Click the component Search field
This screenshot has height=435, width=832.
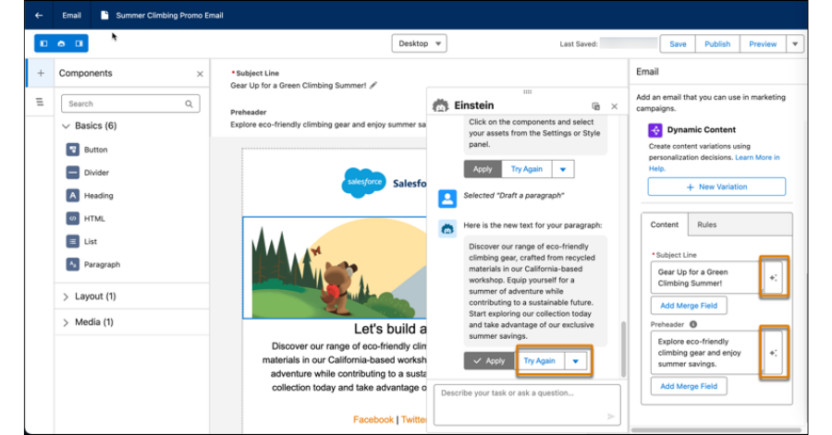coord(131,104)
